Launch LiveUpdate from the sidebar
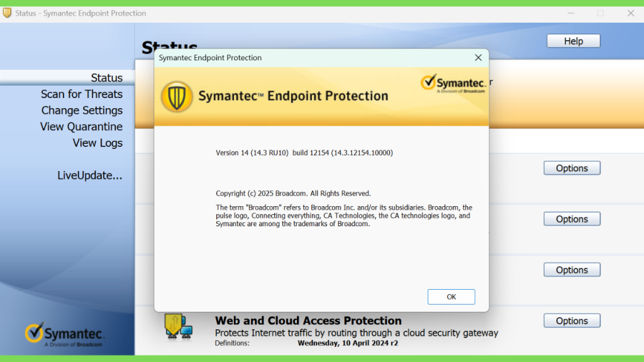The image size is (644, 362). coord(90,175)
